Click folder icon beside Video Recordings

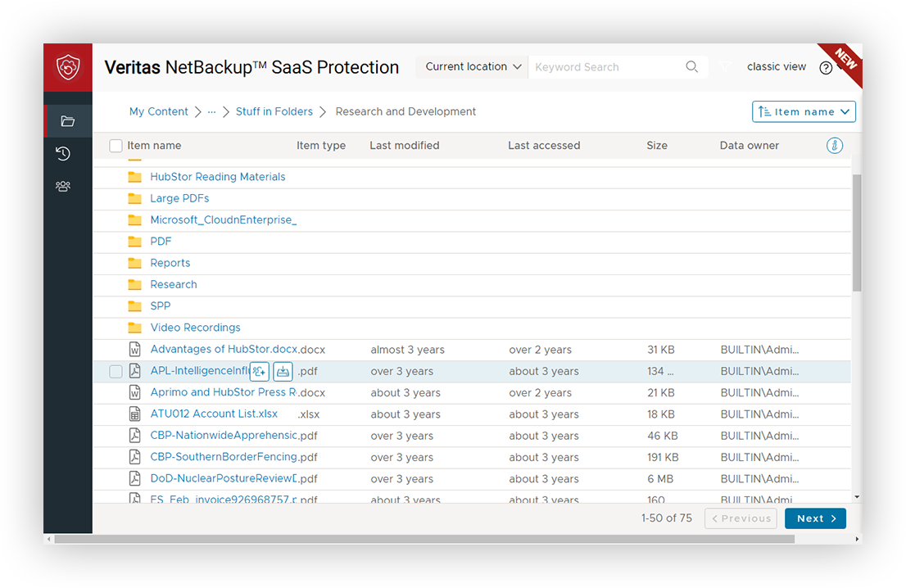pos(134,328)
